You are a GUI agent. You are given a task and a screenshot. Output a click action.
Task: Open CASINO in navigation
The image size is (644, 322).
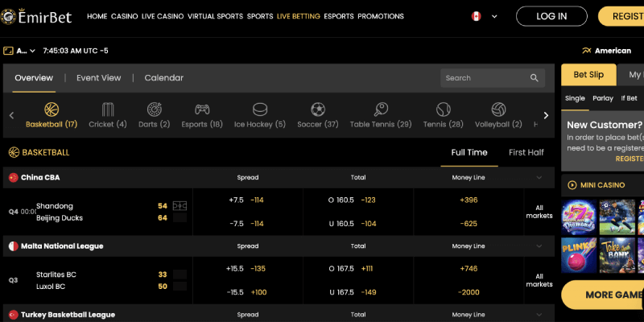(125, 16)
